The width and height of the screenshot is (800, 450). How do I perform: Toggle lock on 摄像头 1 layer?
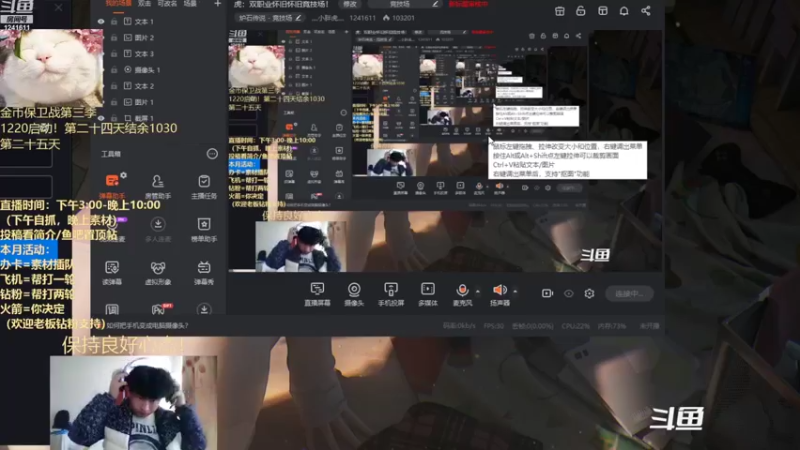coord(114,70)
